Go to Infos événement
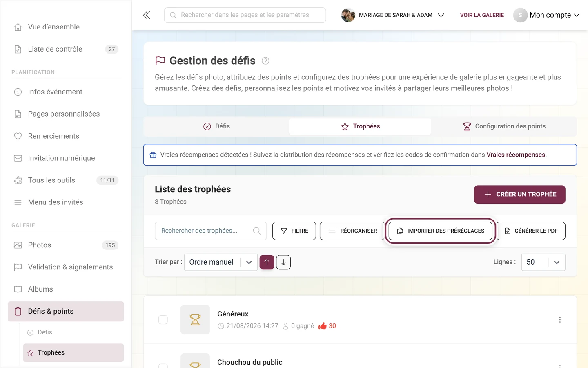The width and height of the screenshot is (588, 368). 66,92
